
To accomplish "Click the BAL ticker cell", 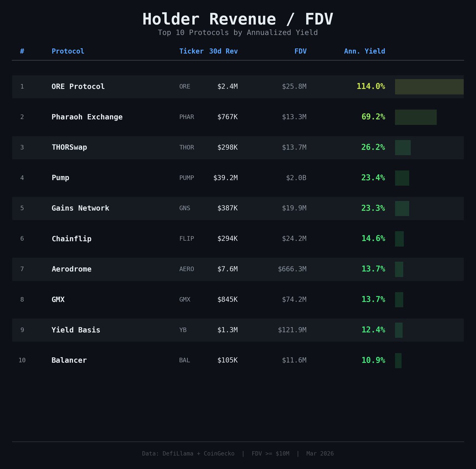I will (x=184, y=360).
